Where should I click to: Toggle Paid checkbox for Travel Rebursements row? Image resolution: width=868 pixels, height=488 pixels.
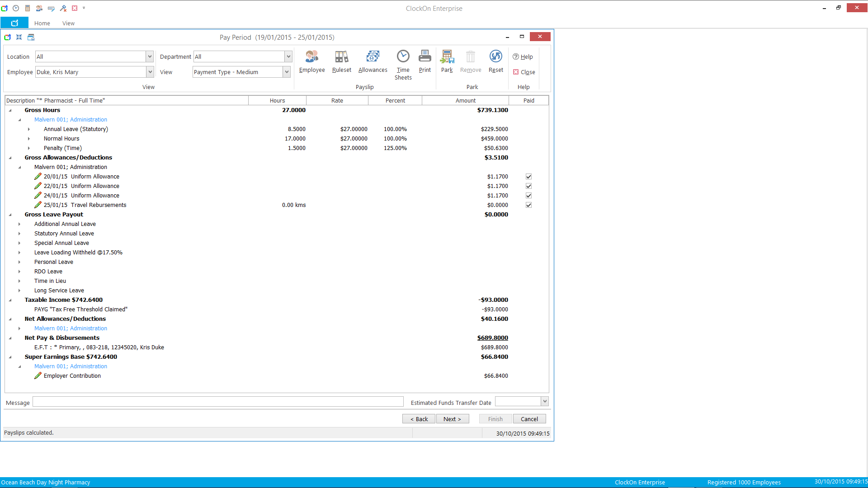(528, 205)
